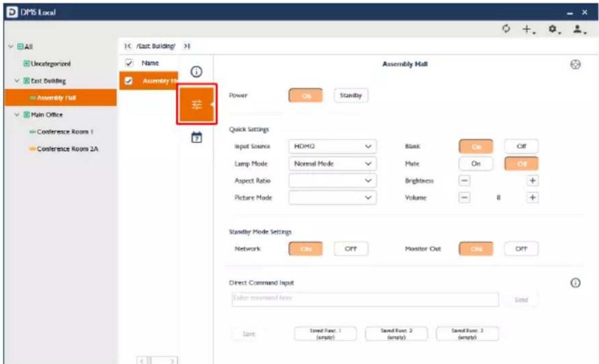The image size is (599, 364).
Task: Toggle the Assembly Hall row checkbox
Action: click(129, 81)
